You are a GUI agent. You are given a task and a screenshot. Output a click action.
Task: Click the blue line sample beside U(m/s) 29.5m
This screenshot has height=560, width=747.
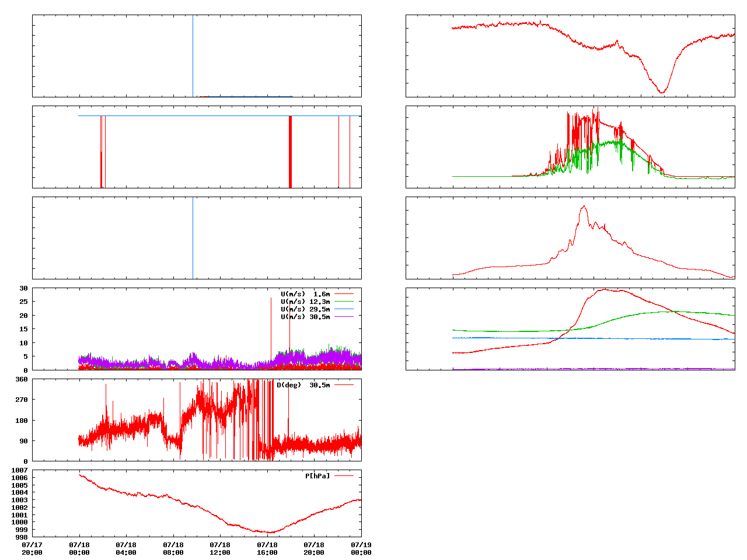click(x=344, y=309)
